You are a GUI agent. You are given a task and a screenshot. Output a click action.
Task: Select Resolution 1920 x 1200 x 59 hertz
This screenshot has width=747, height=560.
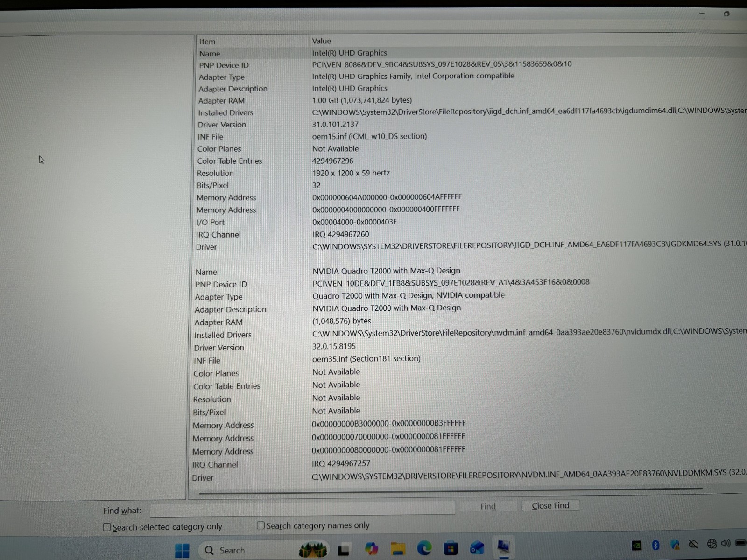pos(351,173)
